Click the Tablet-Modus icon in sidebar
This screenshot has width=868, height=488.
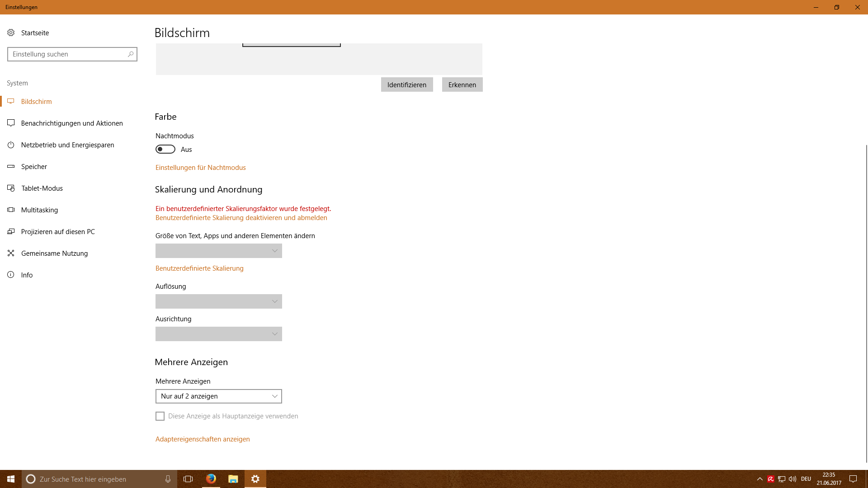(x=11, y=188)
